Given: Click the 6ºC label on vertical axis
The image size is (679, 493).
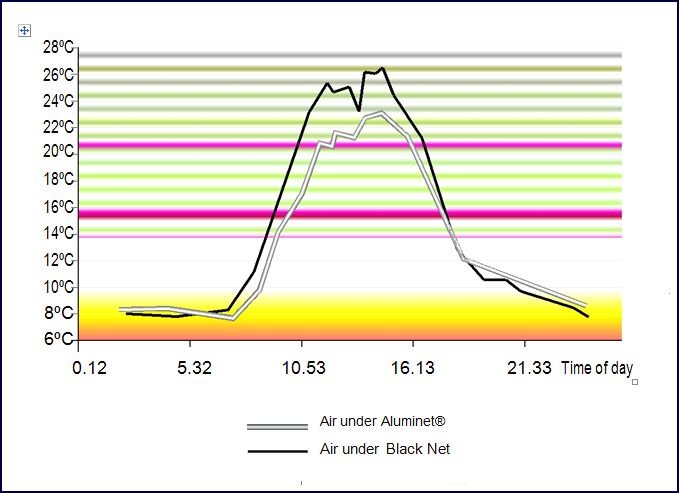Looking at the screenshot, I should 59,339.
